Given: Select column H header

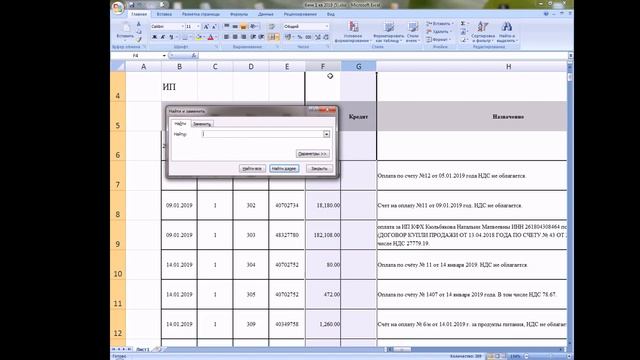Looking at the screenshot, I should pos(508,67).
